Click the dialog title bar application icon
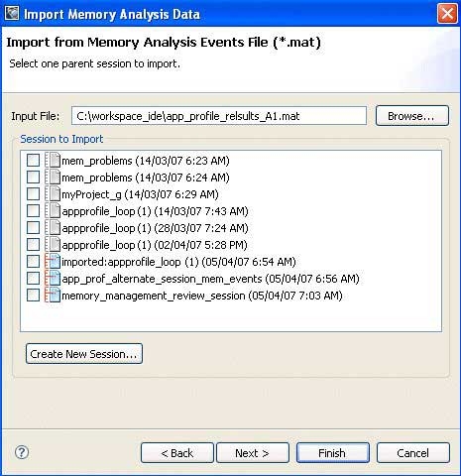 [12, 13]
